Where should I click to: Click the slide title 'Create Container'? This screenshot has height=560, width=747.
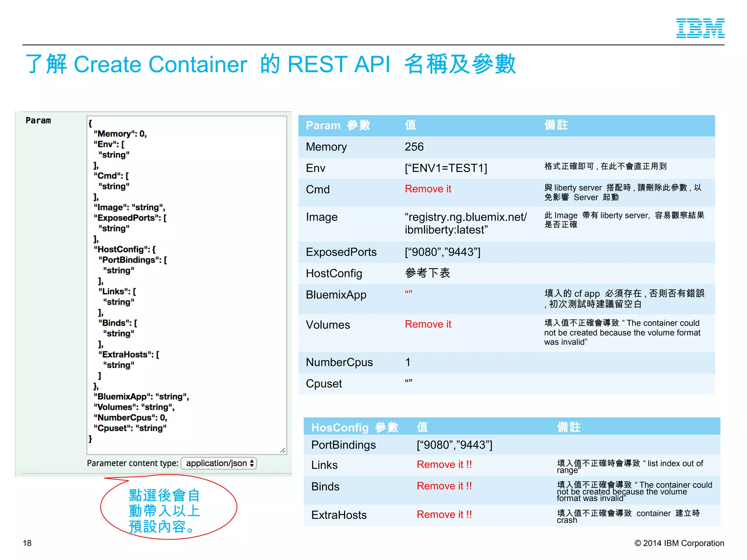coord(160,64)
